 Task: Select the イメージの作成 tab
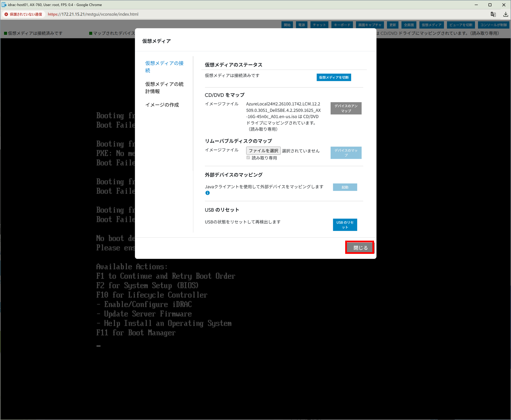[162, 105]
